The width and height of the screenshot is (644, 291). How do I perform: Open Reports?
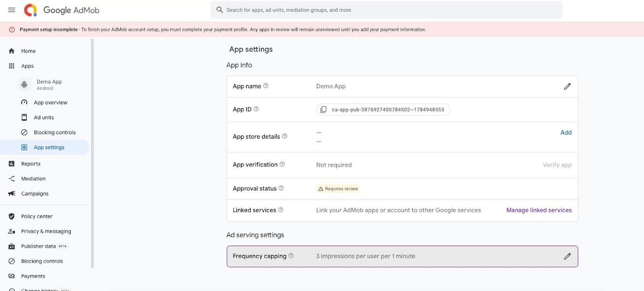31,164
